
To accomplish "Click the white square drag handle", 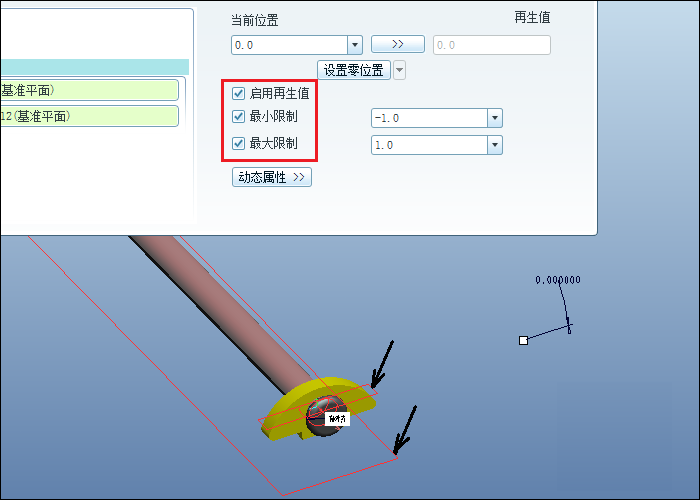I will point(524,341).
